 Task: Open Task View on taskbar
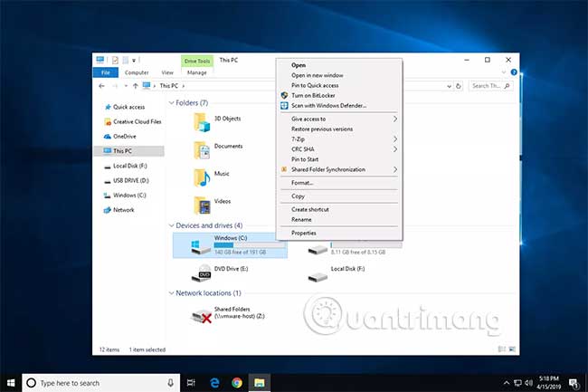191,383
